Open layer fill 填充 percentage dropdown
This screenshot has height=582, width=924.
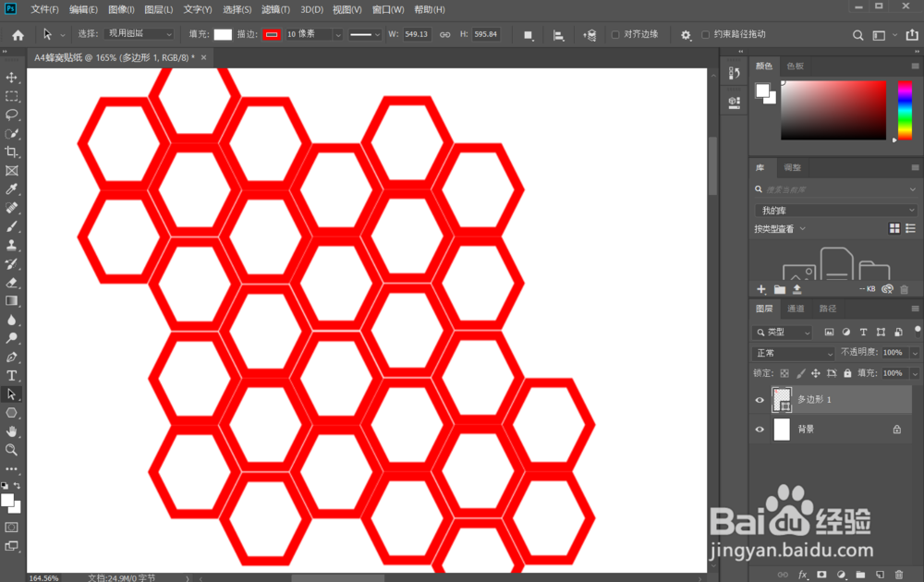915,373
